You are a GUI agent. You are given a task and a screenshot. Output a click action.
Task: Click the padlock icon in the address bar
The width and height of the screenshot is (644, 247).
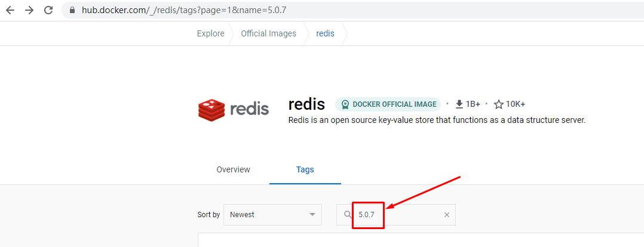click(73, 11)
